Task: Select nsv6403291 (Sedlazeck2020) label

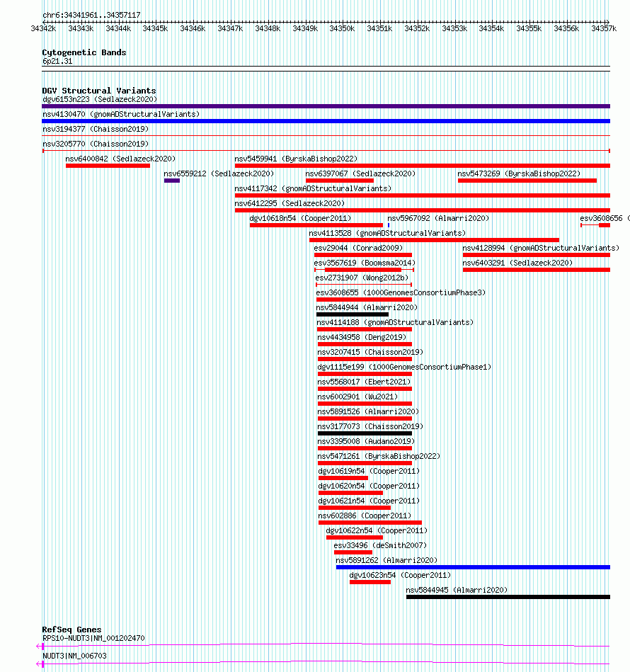Action: point(517,263)
